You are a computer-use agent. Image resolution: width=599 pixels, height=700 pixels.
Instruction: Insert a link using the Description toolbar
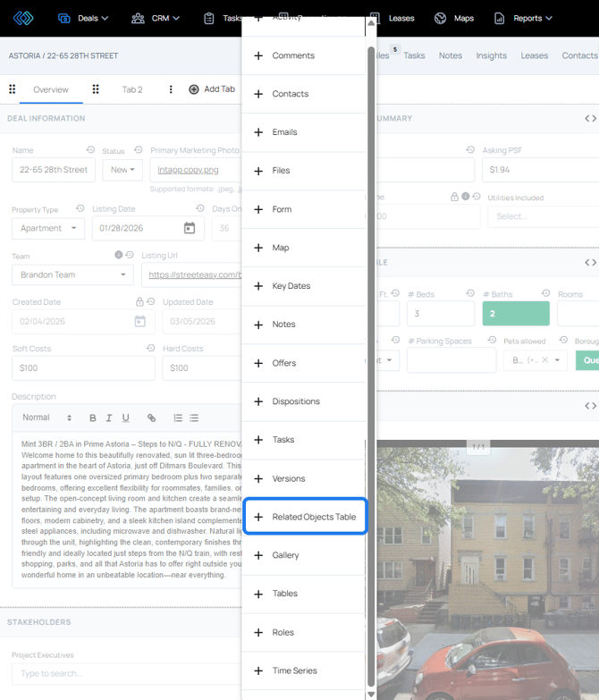[x=151, y=417]
